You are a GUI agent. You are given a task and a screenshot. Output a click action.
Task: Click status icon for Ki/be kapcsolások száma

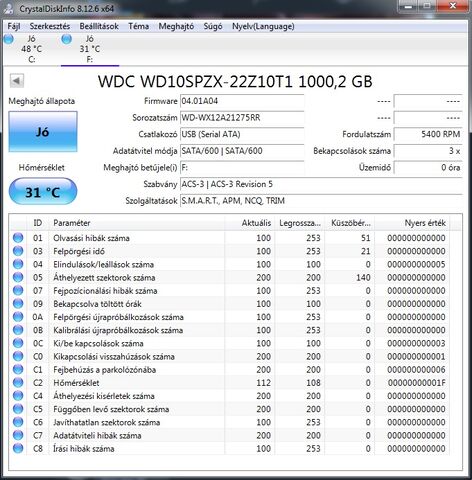coord(18,343)
